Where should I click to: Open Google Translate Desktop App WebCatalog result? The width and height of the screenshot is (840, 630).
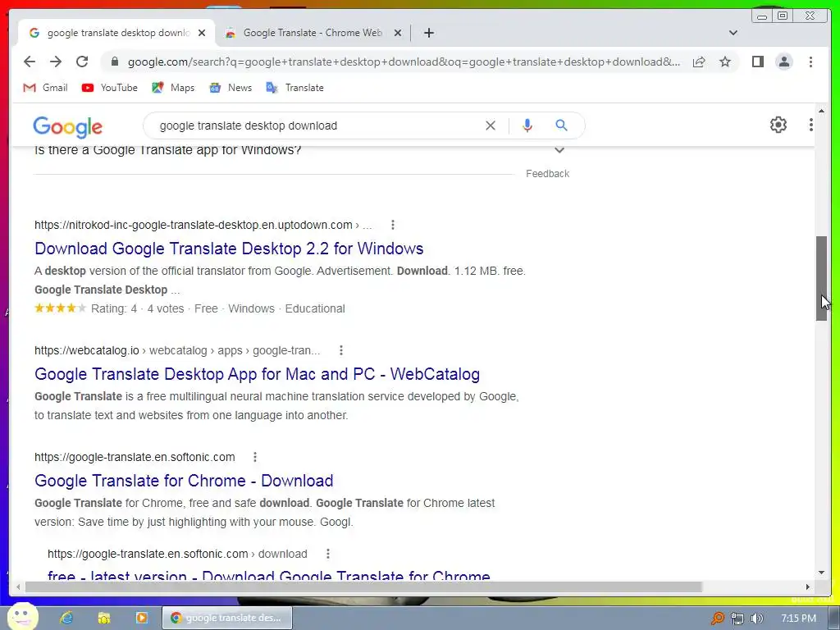257,374
